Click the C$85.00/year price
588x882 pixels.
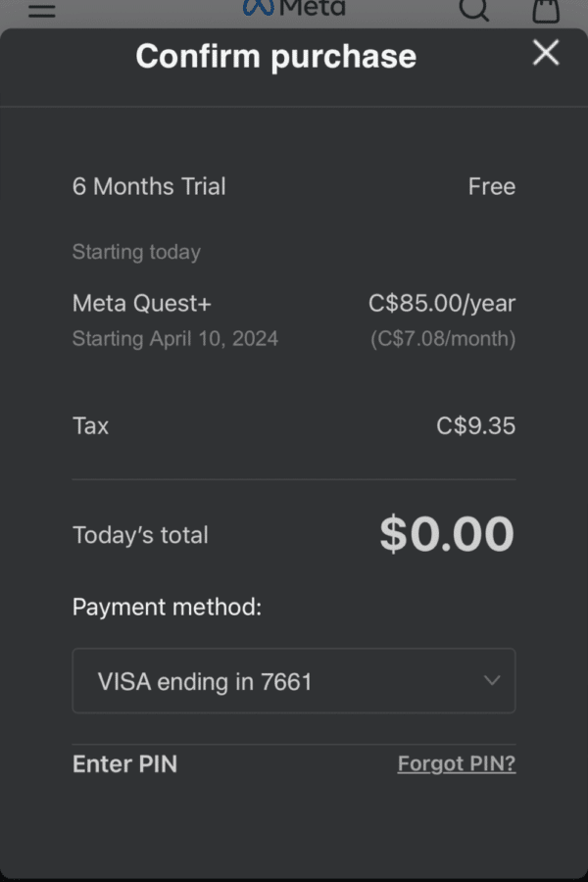pyautogui.click(x=442, y=304)
